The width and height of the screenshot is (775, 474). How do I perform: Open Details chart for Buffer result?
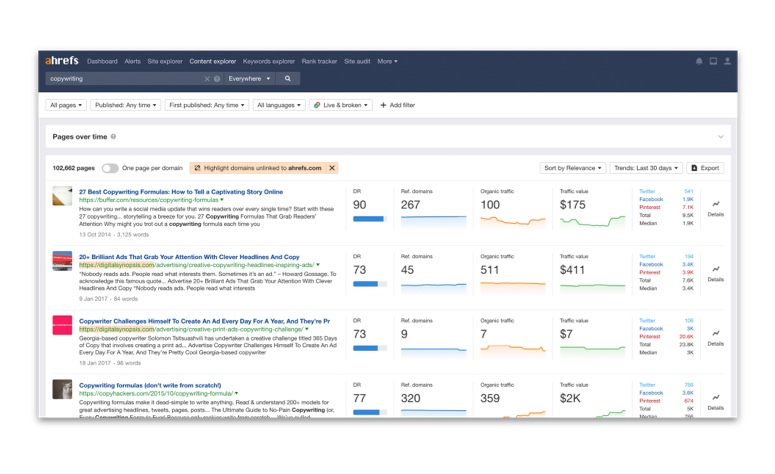point(716,208)
